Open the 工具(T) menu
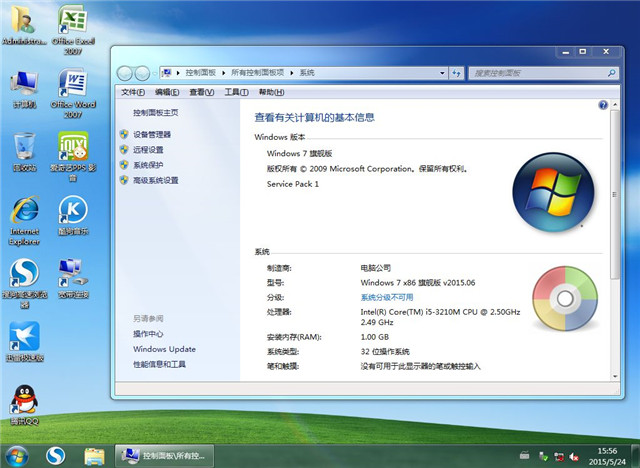 (x=236, y=92)
